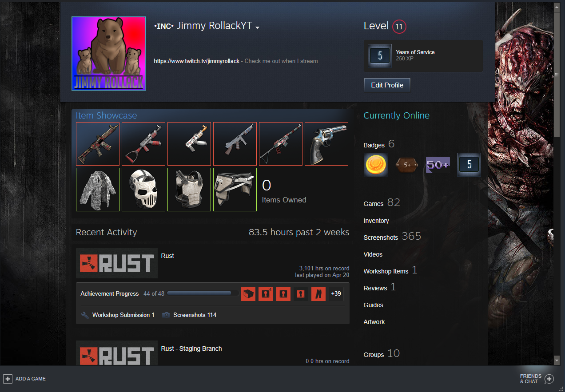This screenshot has height=392, width=565.
Task: Select the white and orange SMG showcase item
Action: coord(189,144)
